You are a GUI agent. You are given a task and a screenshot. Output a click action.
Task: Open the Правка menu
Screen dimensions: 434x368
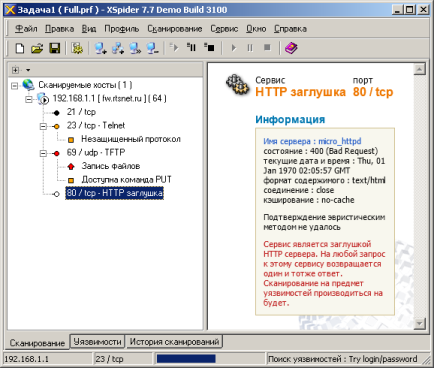click(60, 29)
